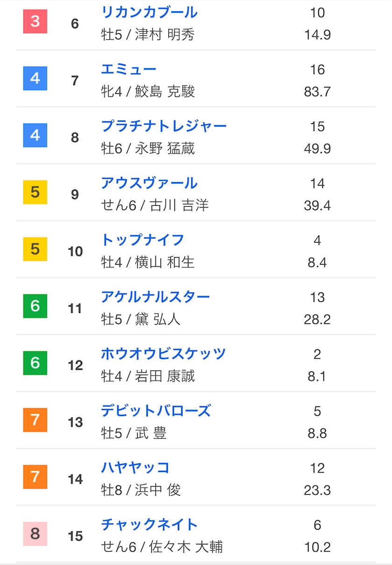The width and height of the screenshot is (392, 565).
Task: Select アウスヴァール horse link
Action: [149, 183]
